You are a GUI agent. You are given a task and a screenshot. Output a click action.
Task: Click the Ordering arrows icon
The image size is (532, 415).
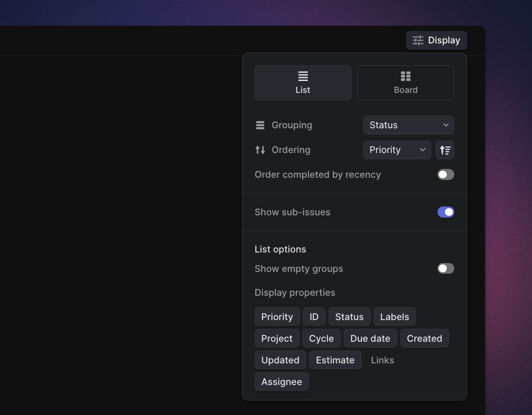point(260,150)
